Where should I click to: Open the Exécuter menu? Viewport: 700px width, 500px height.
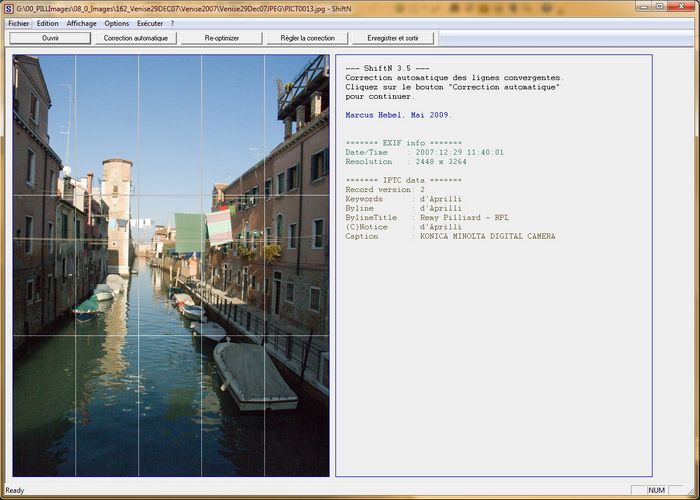point(150,23)
